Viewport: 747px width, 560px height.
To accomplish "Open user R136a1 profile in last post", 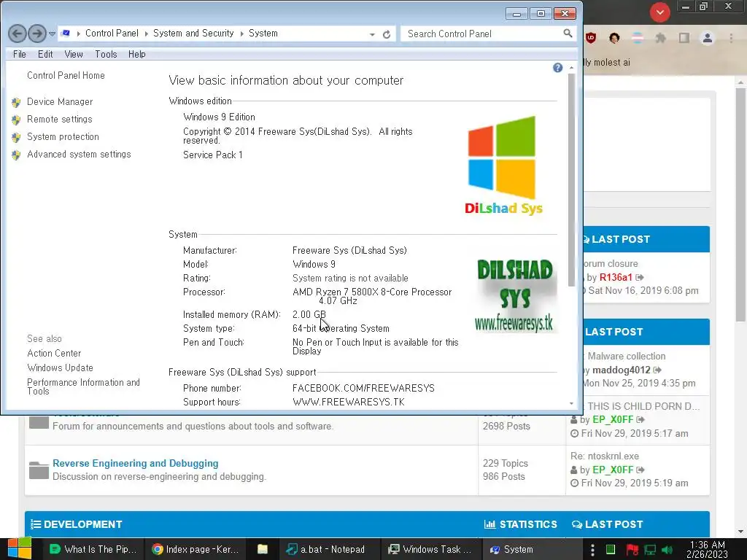I will tap(616, 277).
